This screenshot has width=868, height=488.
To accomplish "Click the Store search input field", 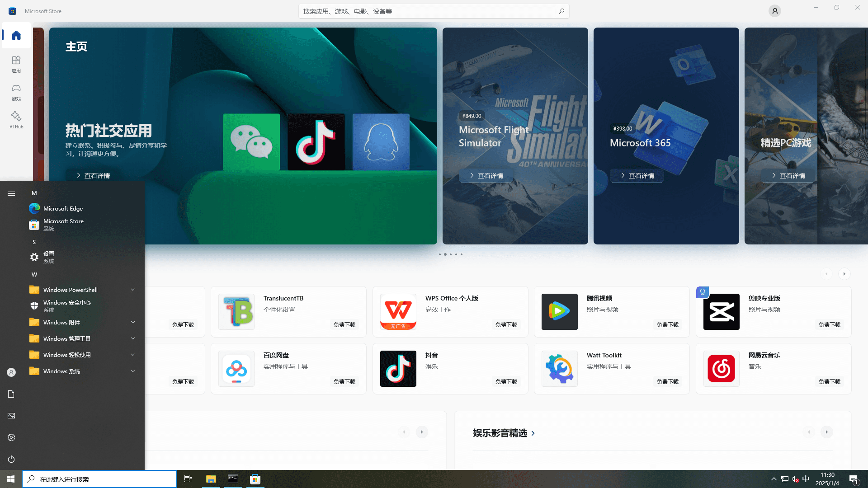I will (x=434, y=11).
